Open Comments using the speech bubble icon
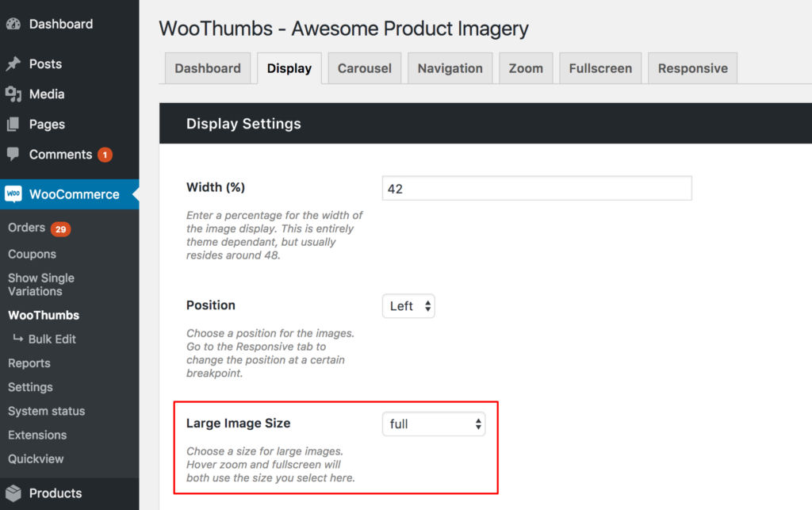Viewport: 812px width, 510px height. tap(14, 155)
